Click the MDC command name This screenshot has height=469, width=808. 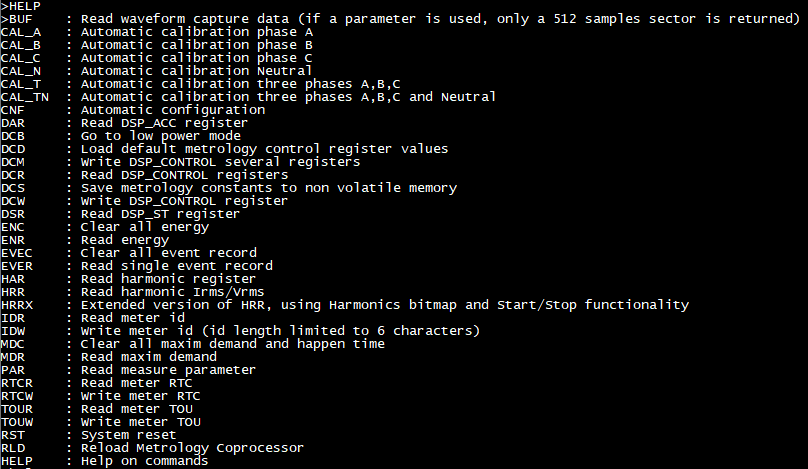pos(13,344)
